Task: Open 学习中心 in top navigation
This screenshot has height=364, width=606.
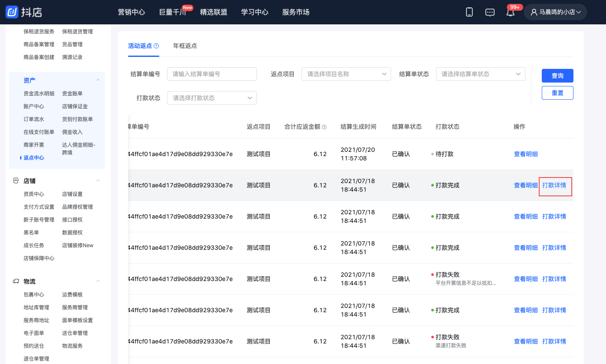Action: pos(255,12)
